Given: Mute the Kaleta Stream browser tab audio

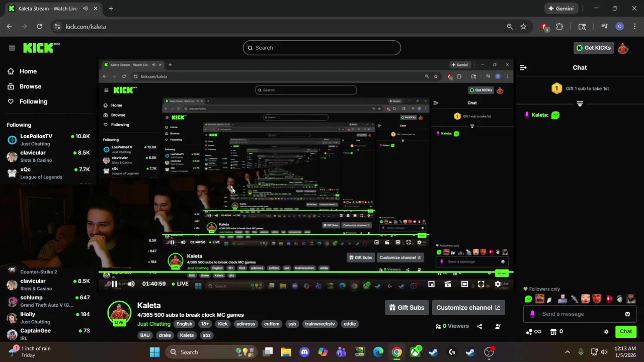Looking at the screenshot, I should click(x=86, y=9).
